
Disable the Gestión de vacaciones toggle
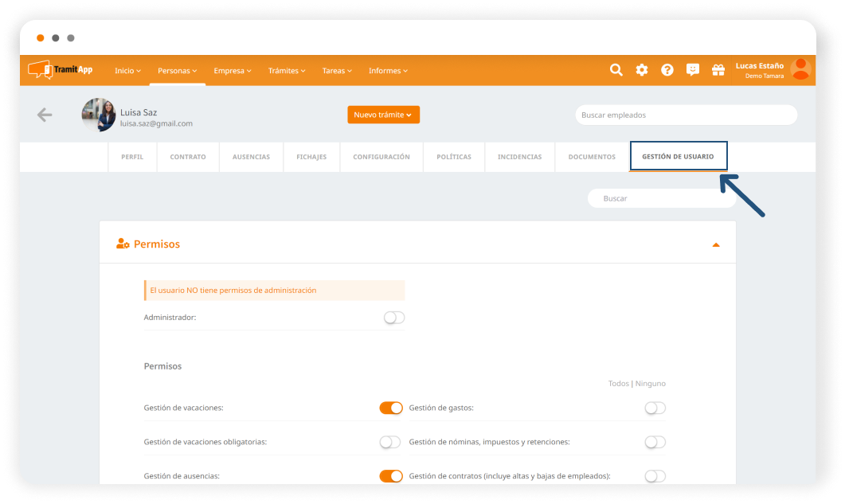point(391,408)
